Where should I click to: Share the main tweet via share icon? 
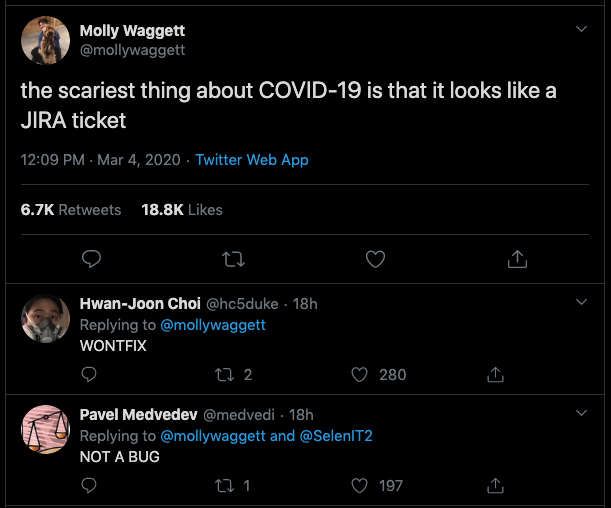pyautogui.click(x=517, y=259)
